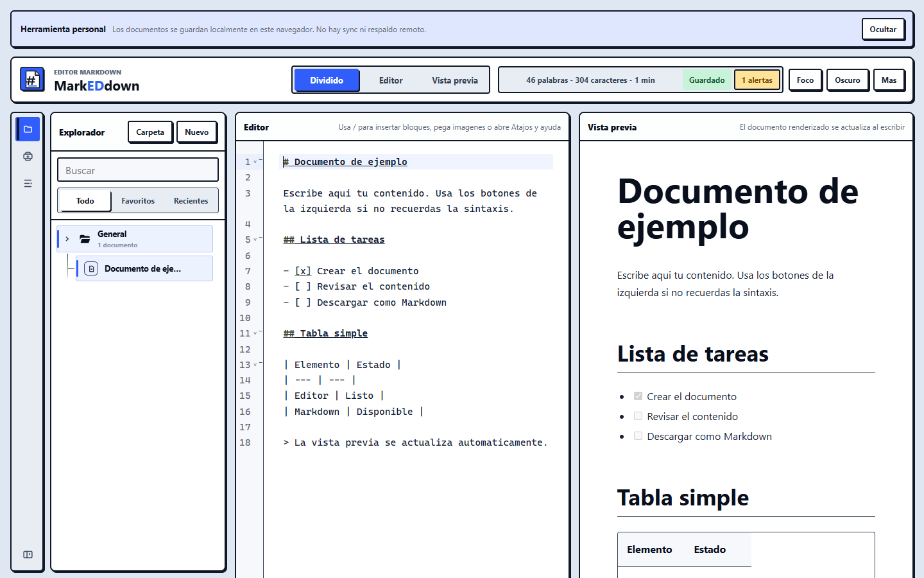Click the MarkEDdown hash logo icon
Image resolution: width=924 pixels, height=578 pixels.
32,80
